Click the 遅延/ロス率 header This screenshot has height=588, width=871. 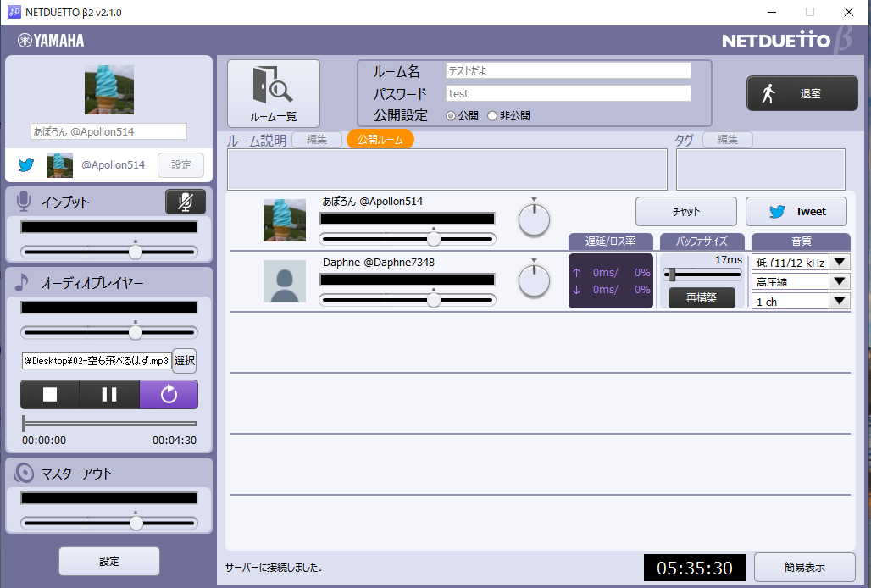click(611, 241)
